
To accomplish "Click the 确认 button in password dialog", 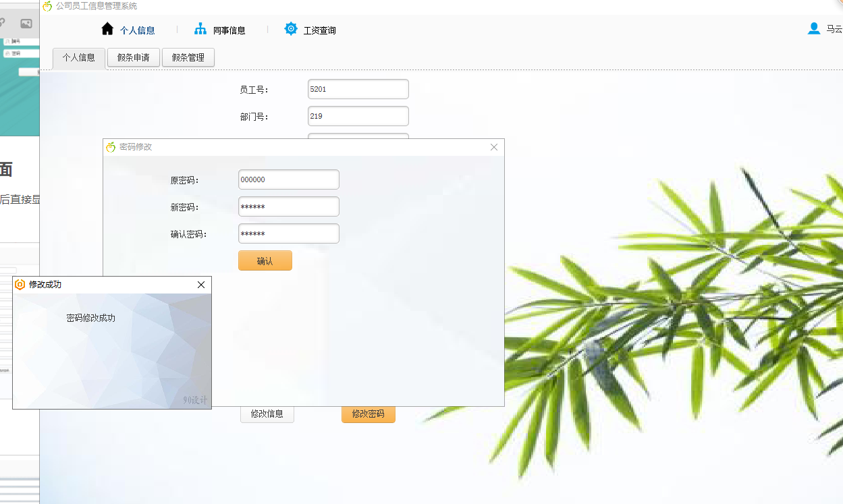I will coord(265,260).
